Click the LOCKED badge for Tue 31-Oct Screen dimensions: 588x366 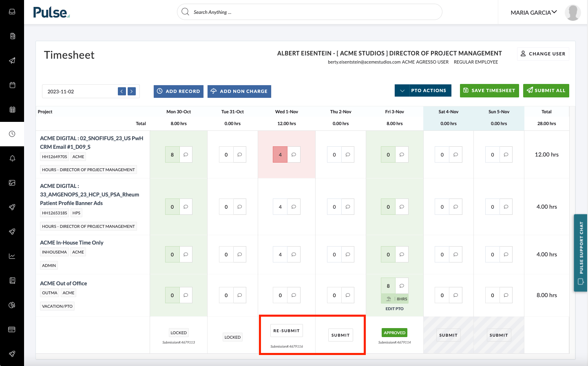click(x=232, y=337)
